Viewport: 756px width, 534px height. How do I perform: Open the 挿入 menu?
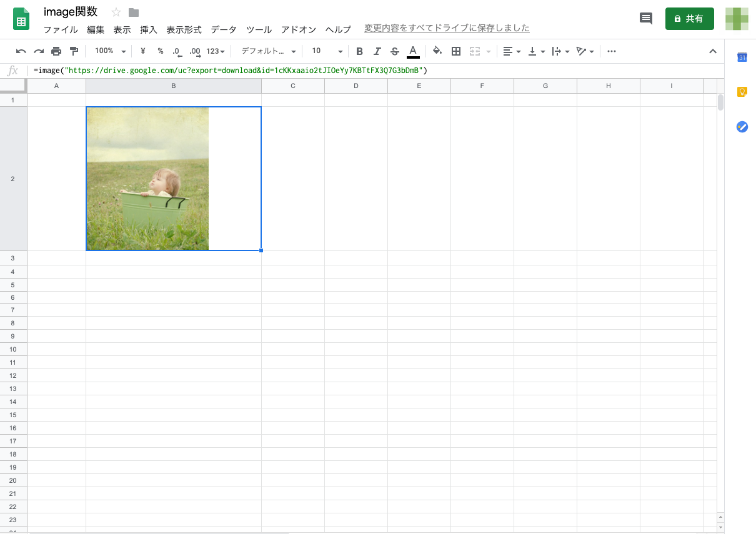click(x=149, y=29)
